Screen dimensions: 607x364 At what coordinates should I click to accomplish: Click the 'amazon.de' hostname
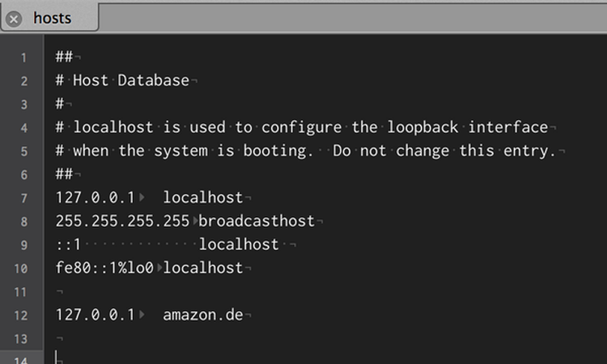coord(202,315)
